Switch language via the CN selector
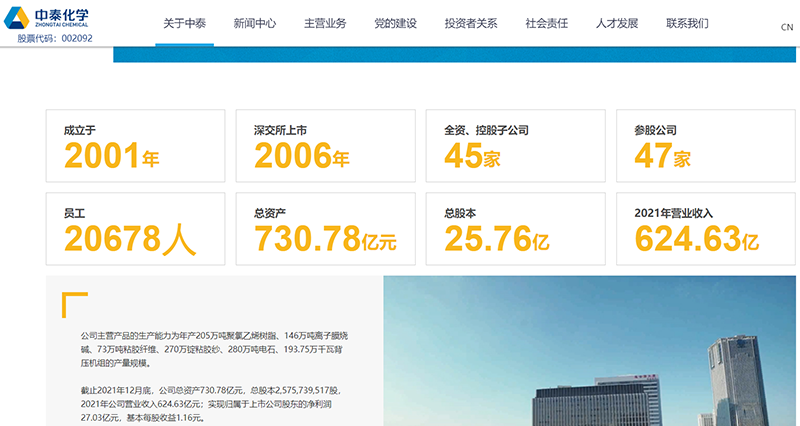 787,27
